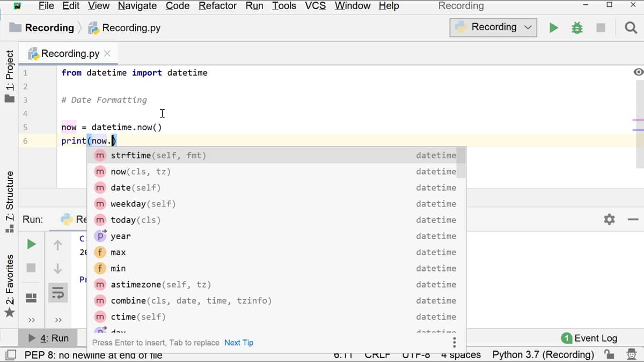Click the completion list scrollbar thumb
Image resolution: width=644 pixels, height=362 pixels.
tap(461, 162)
